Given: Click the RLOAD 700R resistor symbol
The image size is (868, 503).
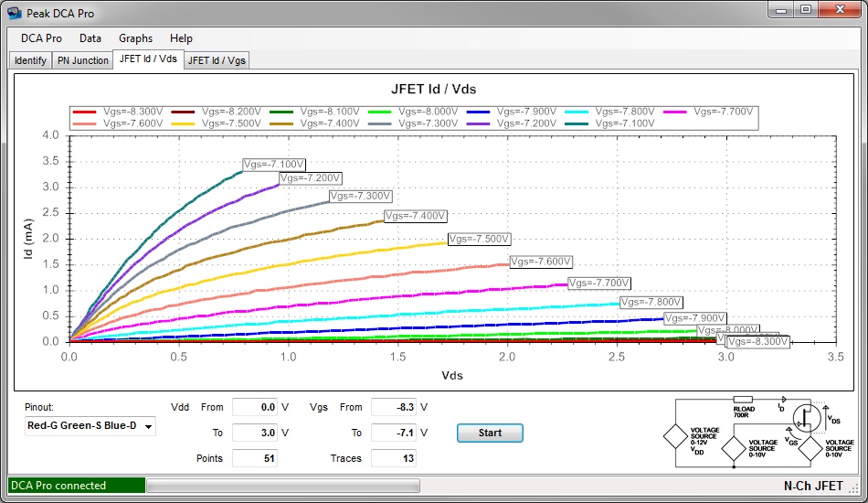Looking at the screenshot, I should pos(743,400).
